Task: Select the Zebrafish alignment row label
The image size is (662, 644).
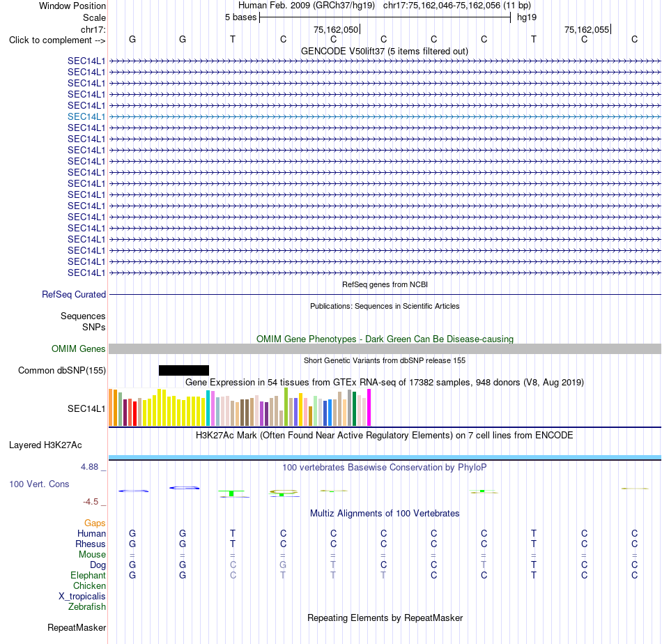Action: tap(87, 606)
